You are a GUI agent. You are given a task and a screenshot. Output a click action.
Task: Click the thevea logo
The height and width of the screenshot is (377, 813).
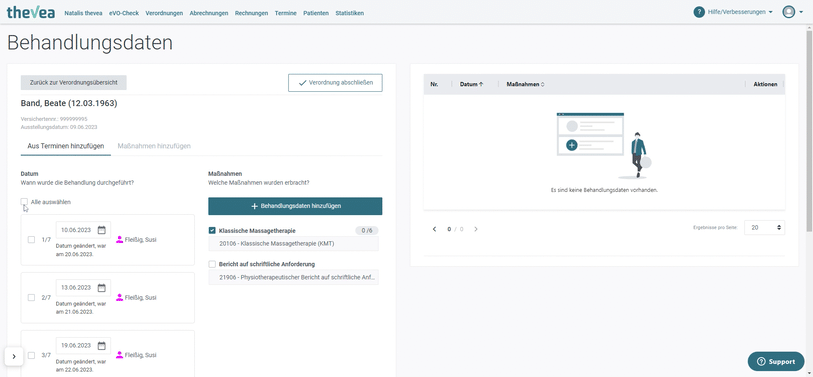tap(31, 12)
